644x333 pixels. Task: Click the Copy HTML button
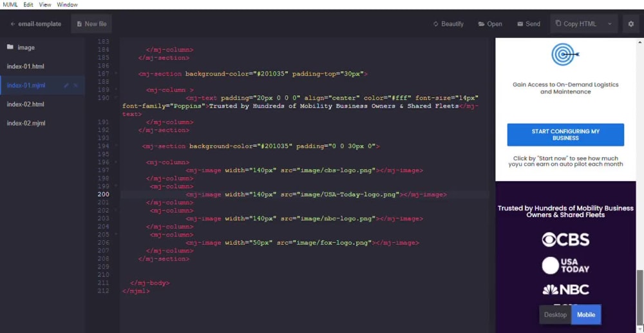pos(575,24)
